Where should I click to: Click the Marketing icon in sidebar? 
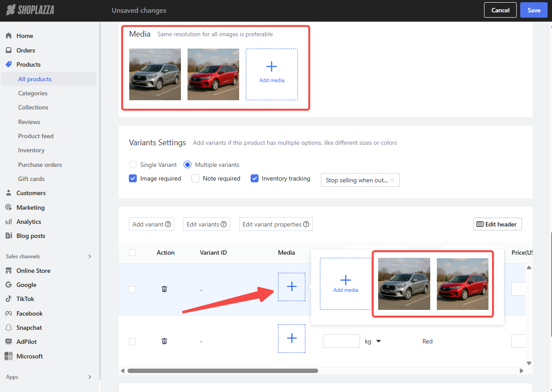8,207
